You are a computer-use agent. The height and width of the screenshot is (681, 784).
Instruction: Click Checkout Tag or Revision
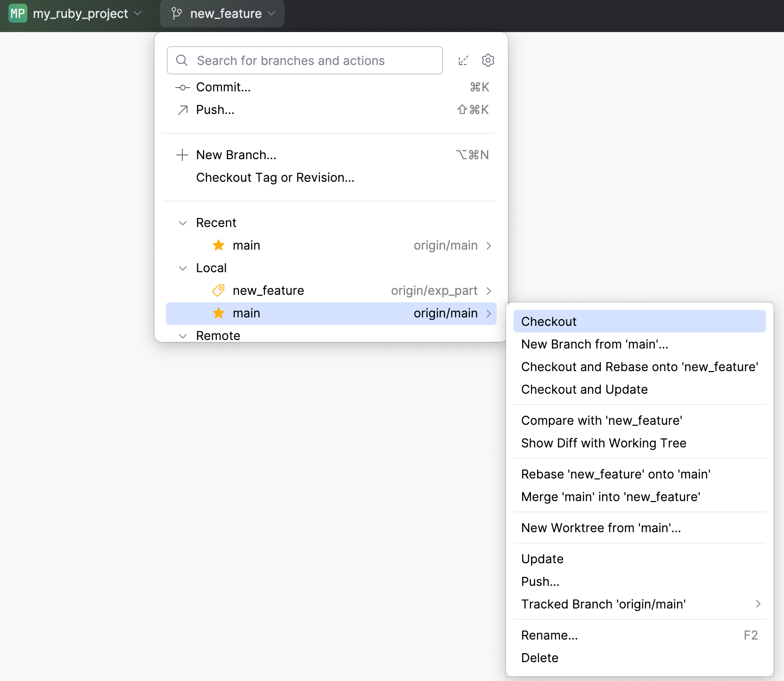tap(275, 178)
